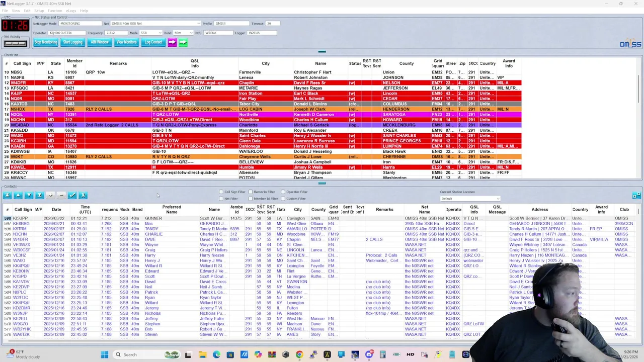Viewport: 644px width, 362px height.
Task: Click the NCS input field
Action: (x=217, y=33)
